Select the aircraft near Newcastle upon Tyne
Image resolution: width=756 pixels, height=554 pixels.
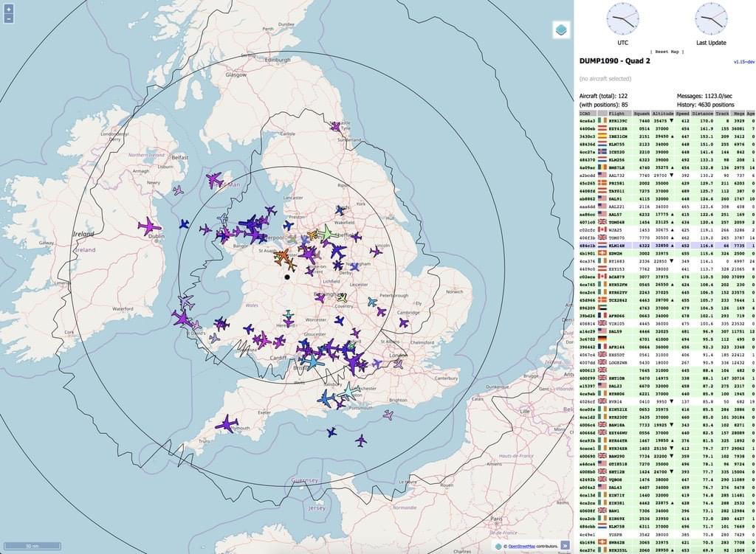click(335, 127)
